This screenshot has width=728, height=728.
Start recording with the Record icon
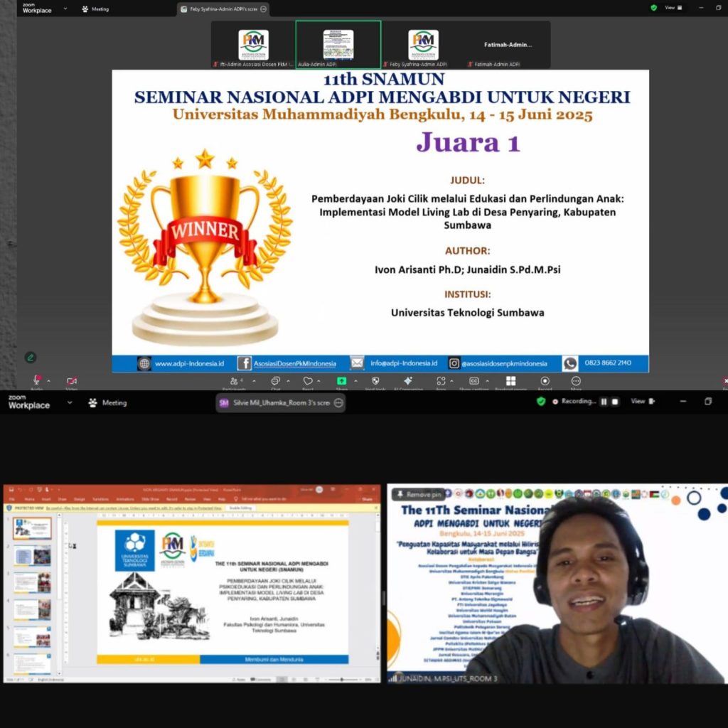545,381
